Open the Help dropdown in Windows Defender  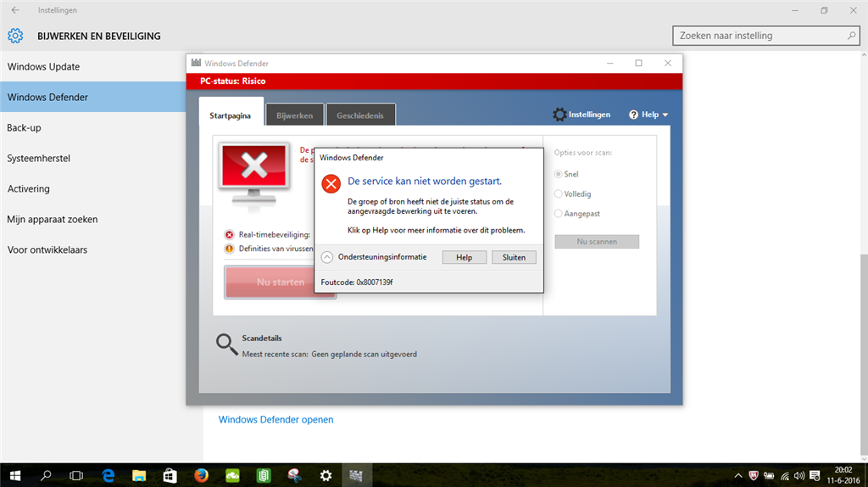pos(648,115)
